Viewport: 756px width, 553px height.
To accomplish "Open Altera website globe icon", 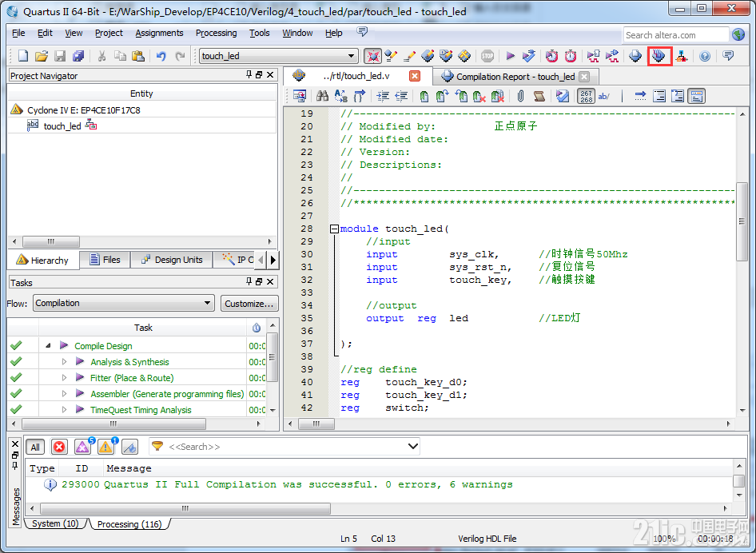I will point(738,34).
